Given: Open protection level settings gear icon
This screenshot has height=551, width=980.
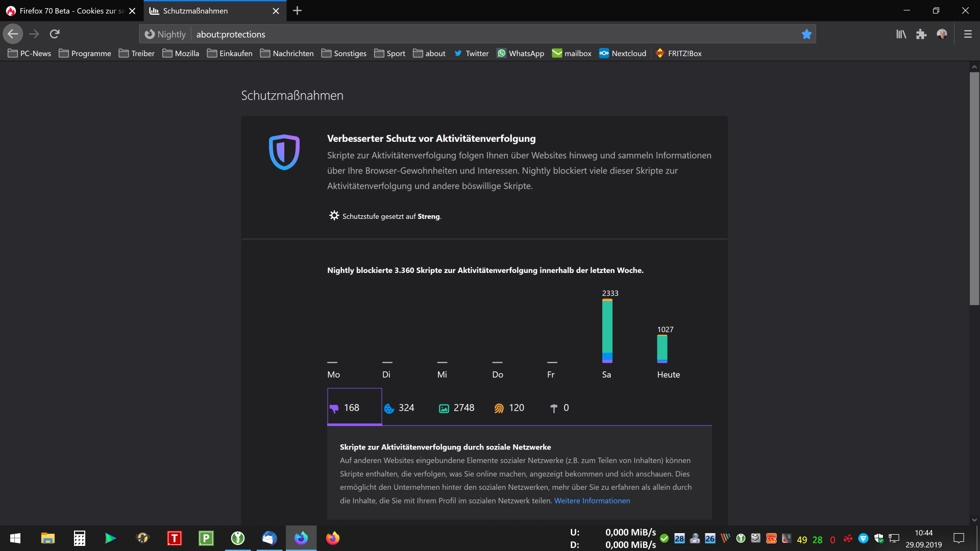Looking at the screenshot, I should 334,216.
